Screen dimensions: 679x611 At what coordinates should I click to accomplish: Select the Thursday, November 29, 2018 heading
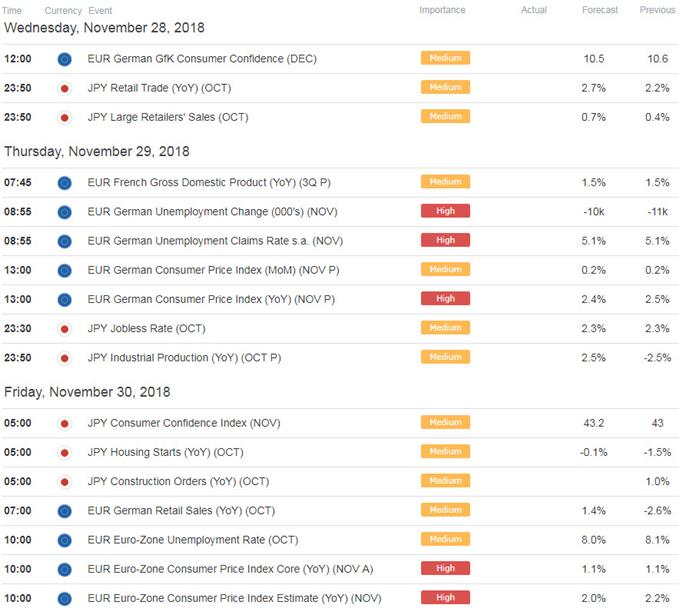tap(97, 152)
